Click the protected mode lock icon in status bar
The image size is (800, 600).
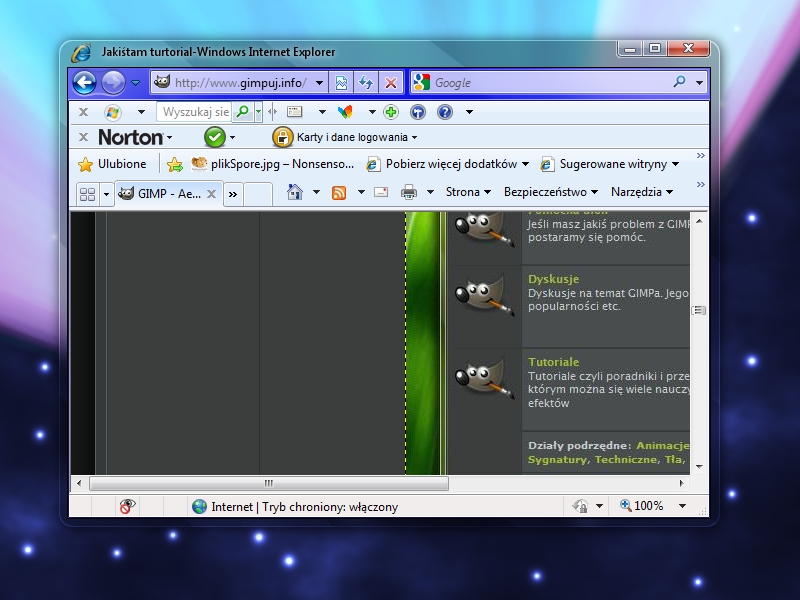coord(580,506)
